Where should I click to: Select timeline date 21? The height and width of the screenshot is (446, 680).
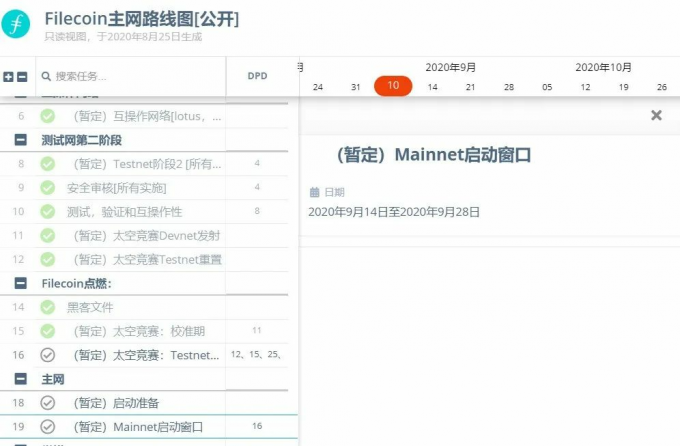(x=471, y=87)
